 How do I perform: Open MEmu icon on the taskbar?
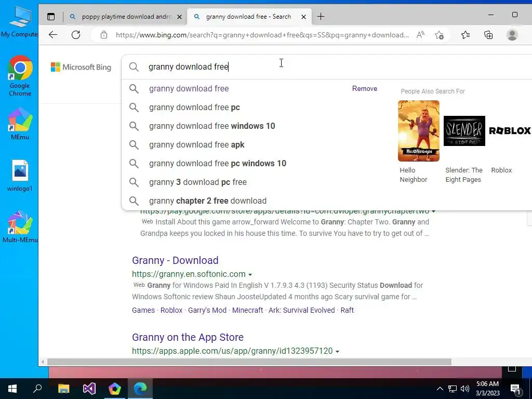pos(115,389)
